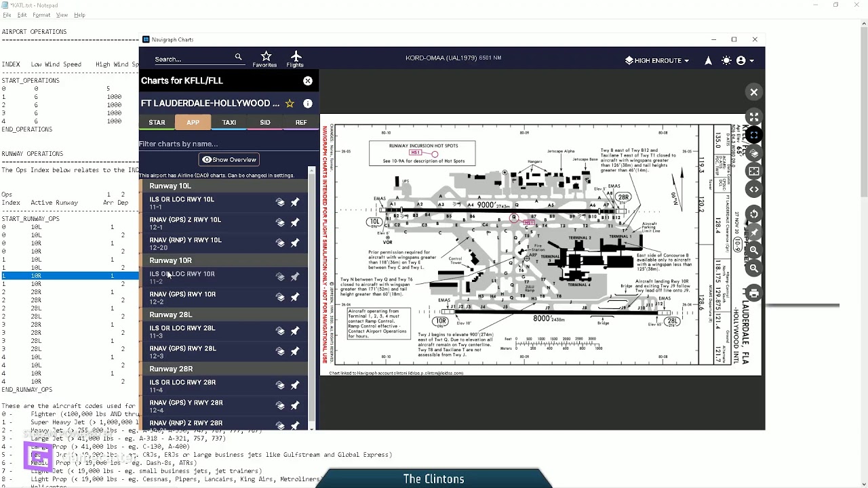Overlay ILS OR LOC RWY 10L chart
Screen dimensions: 868x488
280,202
